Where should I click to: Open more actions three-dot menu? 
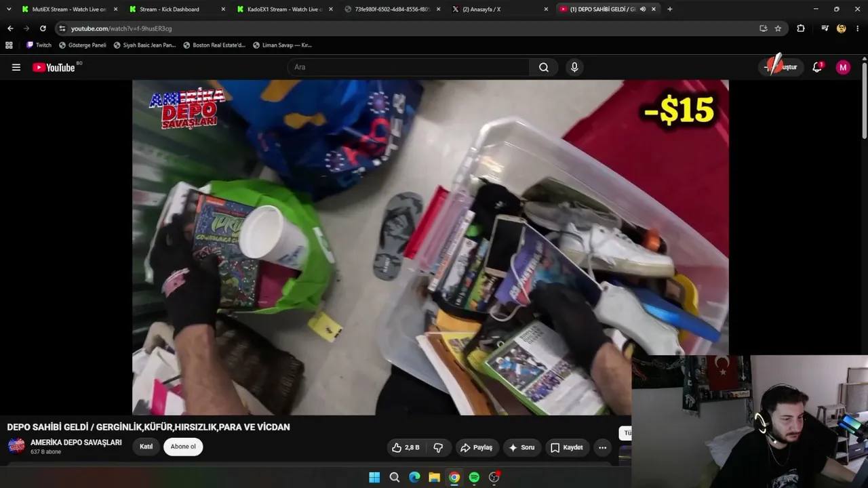pyautogui.click(x=602, y=447)
